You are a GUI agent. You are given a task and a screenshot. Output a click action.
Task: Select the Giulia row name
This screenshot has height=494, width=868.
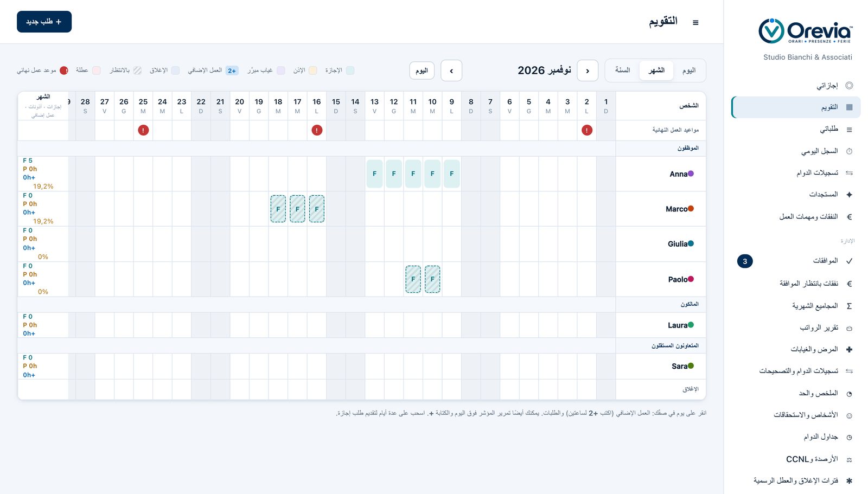click(x=678, y=244)
